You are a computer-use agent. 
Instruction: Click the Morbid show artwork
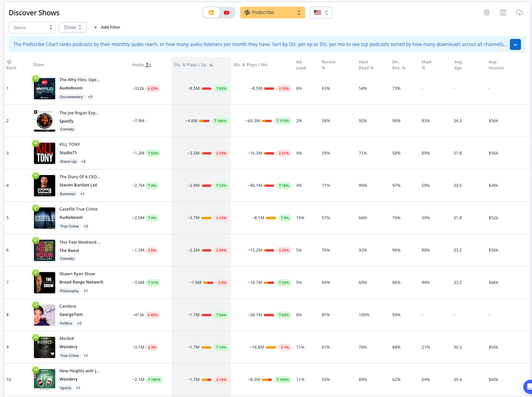click(x=45, y=348)
